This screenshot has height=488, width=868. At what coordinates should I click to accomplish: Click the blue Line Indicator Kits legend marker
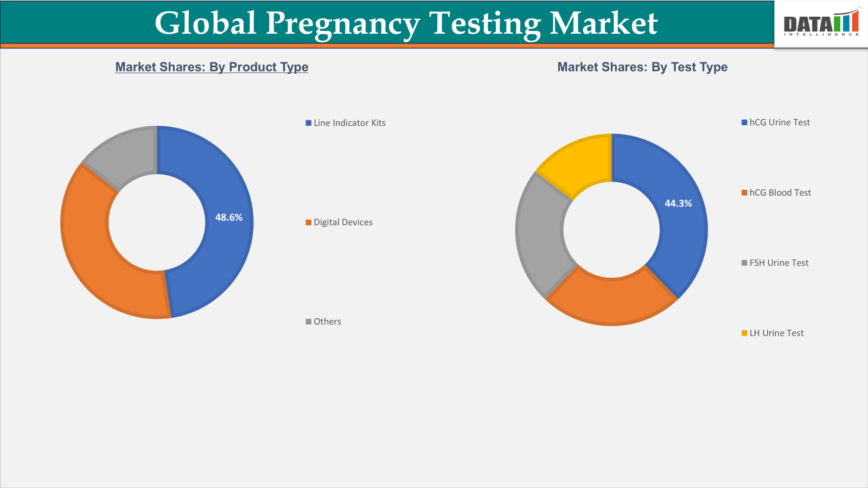[308, 123]
